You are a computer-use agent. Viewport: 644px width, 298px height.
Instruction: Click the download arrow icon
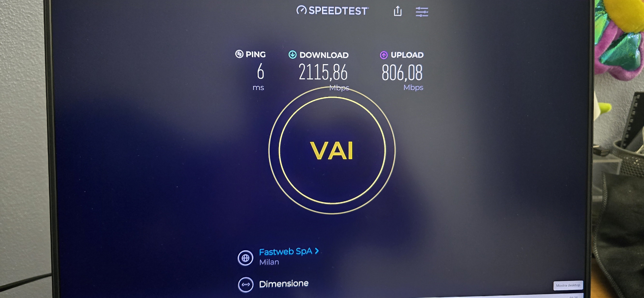point(293,55)
